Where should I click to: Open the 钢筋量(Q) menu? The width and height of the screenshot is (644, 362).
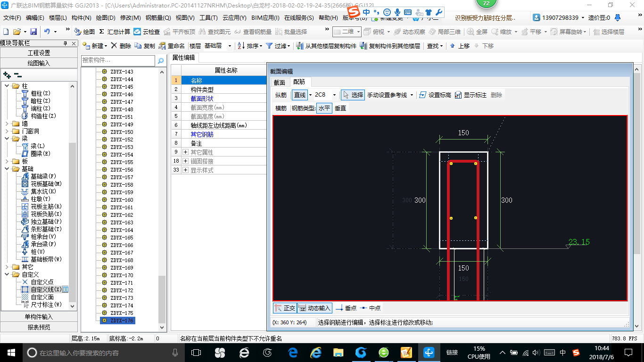(158, 17)
